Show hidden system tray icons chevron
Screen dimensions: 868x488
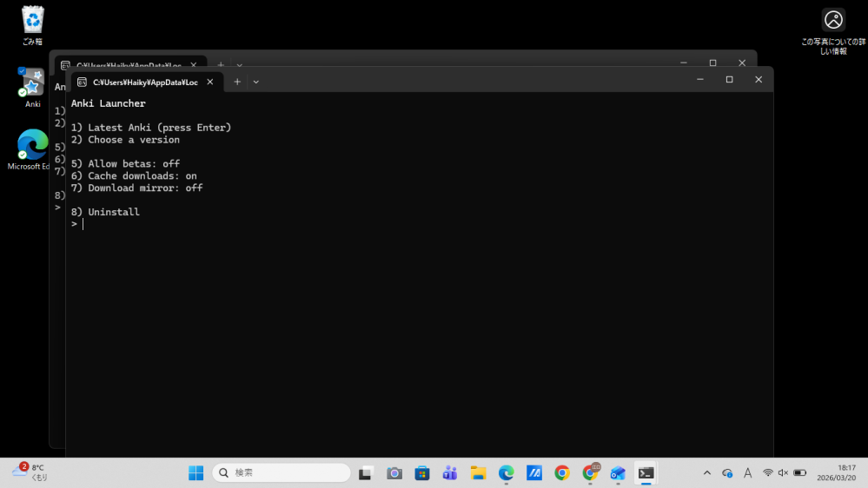pyautogui.click(x=706, y=473)
